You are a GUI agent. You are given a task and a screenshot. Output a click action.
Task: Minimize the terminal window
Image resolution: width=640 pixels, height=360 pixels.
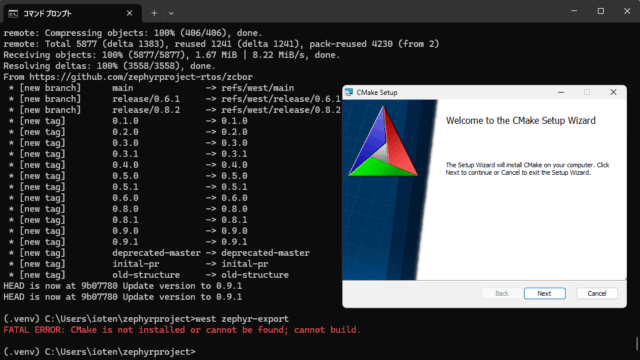[x=574, y=11]
